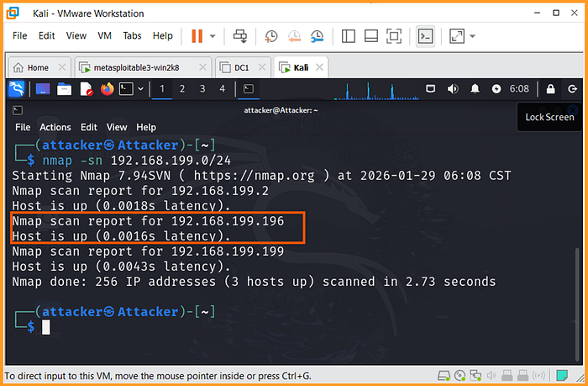Click the Kali log out icon
This screenshot has width=588, height=386.
tap(572, 89)
